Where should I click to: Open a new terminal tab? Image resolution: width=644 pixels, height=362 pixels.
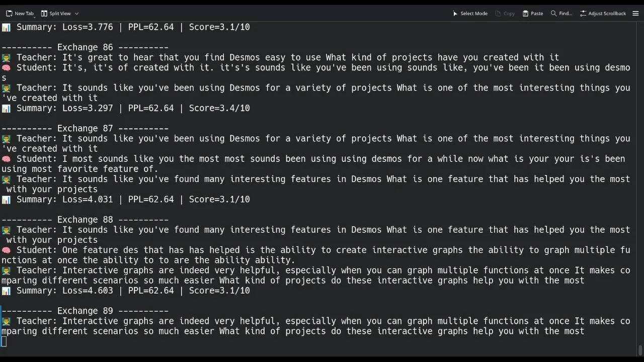[20, 14]
